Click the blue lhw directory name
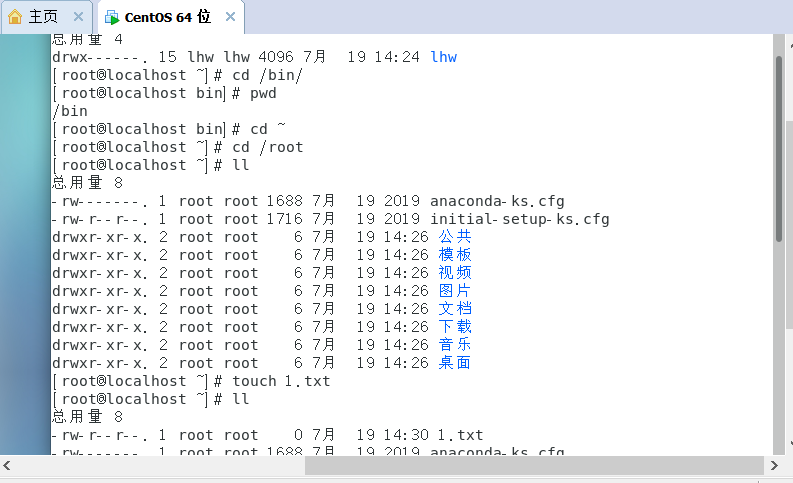This screenshot has width=793, height=483. pyautogui.click(x=444, y=57)
